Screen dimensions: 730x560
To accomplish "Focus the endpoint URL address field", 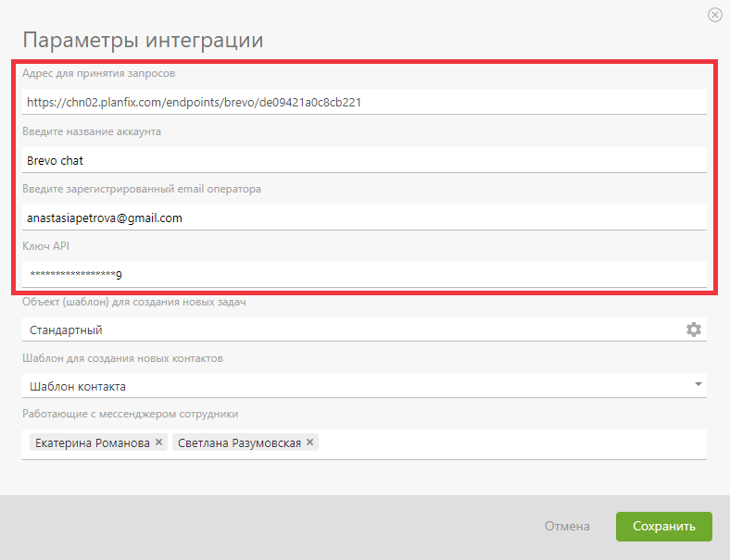I will [364, 102].
